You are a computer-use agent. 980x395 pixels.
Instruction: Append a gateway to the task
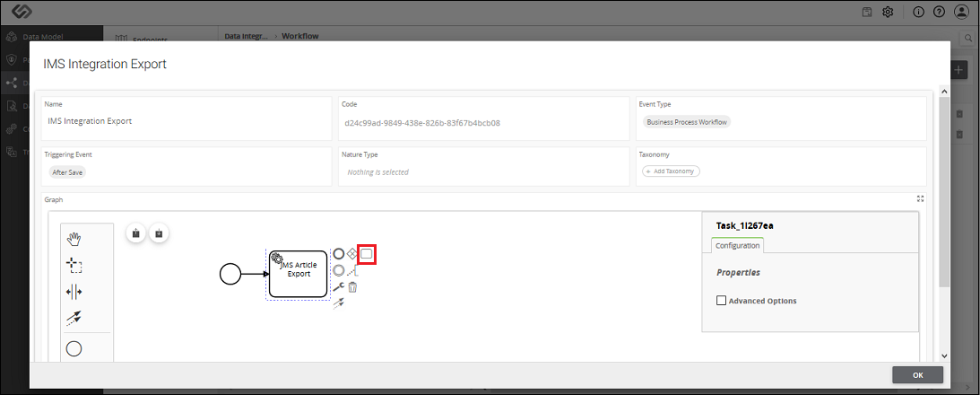pyautogui.click(x=351, y=253)
